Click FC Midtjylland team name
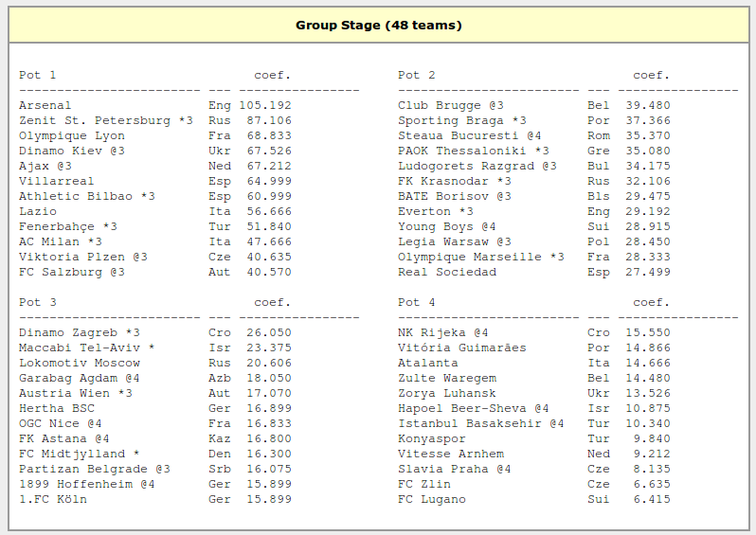756x535 pixels. [71, 454]
